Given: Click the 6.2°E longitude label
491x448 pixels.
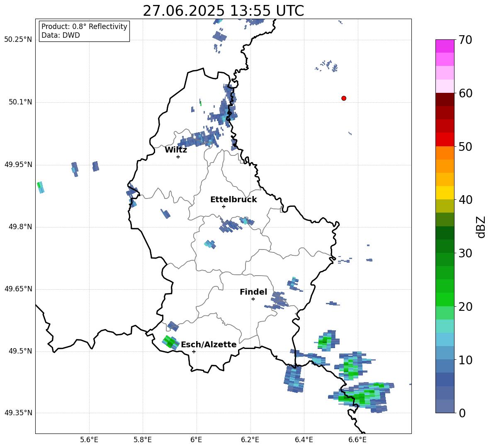Looking at the screenshot, I should 250,440.
